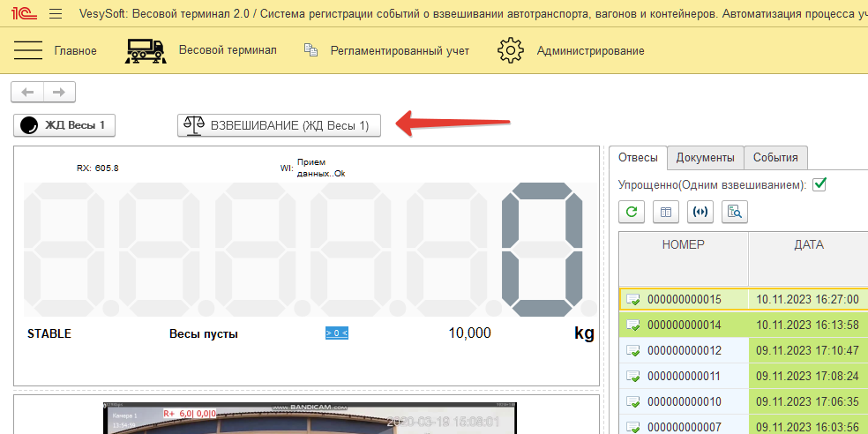
Task: Click the 1C logo icon
Action: [x=22, y=14]
